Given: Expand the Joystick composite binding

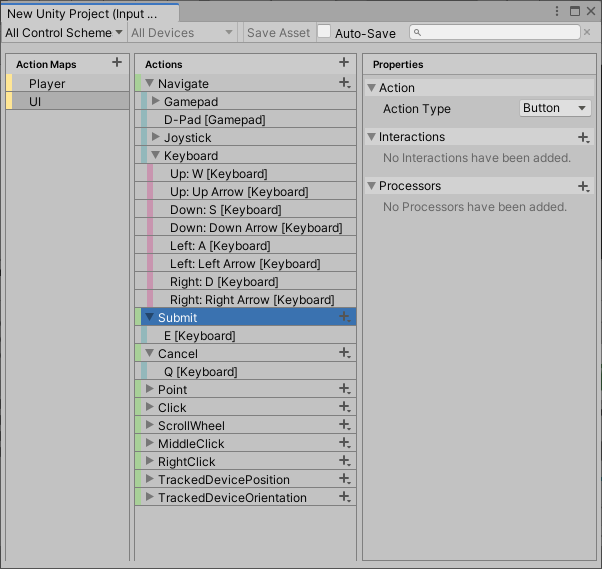Looking at the screenshot, I should 155,137.
